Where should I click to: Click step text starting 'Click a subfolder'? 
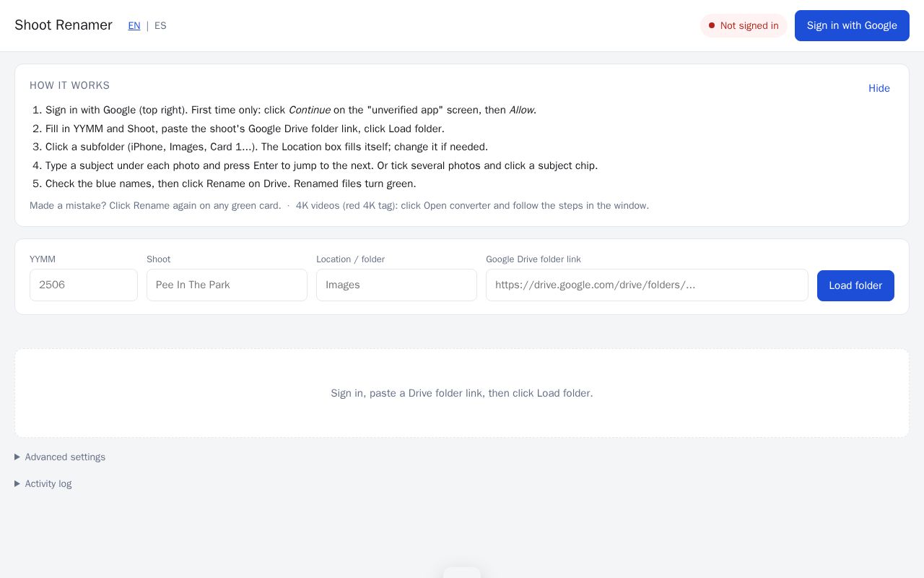click(x=266, y=147)
